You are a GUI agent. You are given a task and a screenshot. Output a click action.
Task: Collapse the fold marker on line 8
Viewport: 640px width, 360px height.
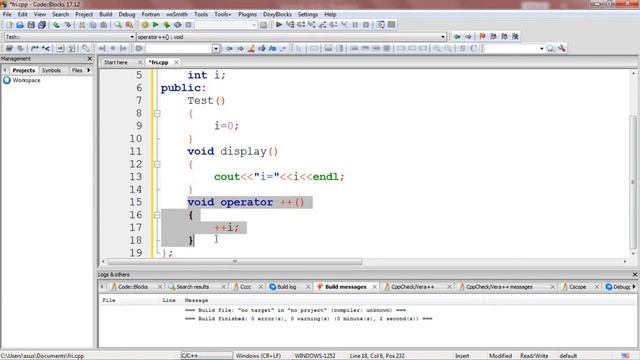(157, 113)
